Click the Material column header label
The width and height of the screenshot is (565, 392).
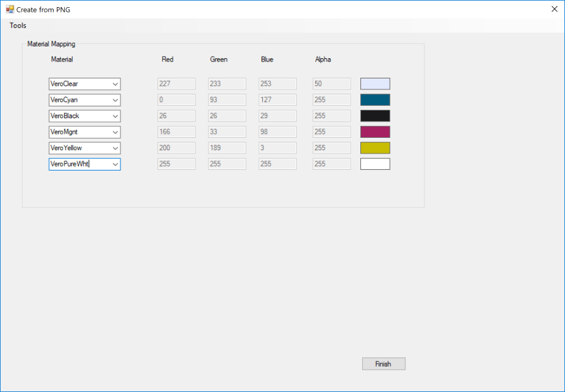pyautogui.click(x=62, y=59)
